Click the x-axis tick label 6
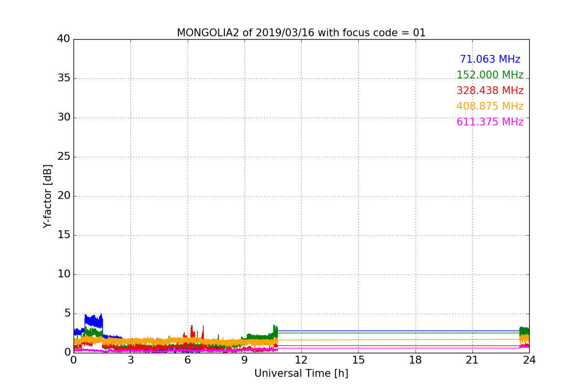This screenshot has width=588, height=392. coord(188,360)
